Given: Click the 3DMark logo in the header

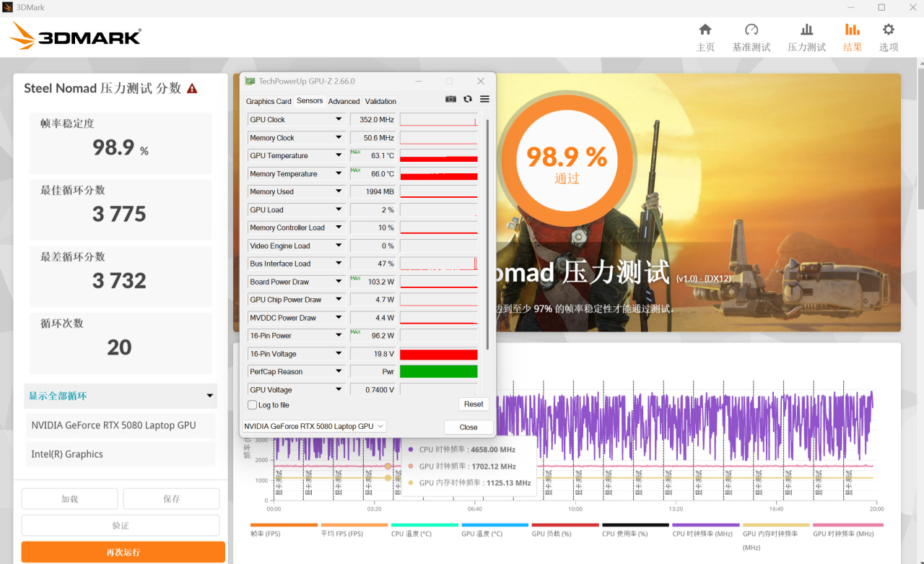Looking at the screenshot, I should pyautogui.click(x=76, y=35).
